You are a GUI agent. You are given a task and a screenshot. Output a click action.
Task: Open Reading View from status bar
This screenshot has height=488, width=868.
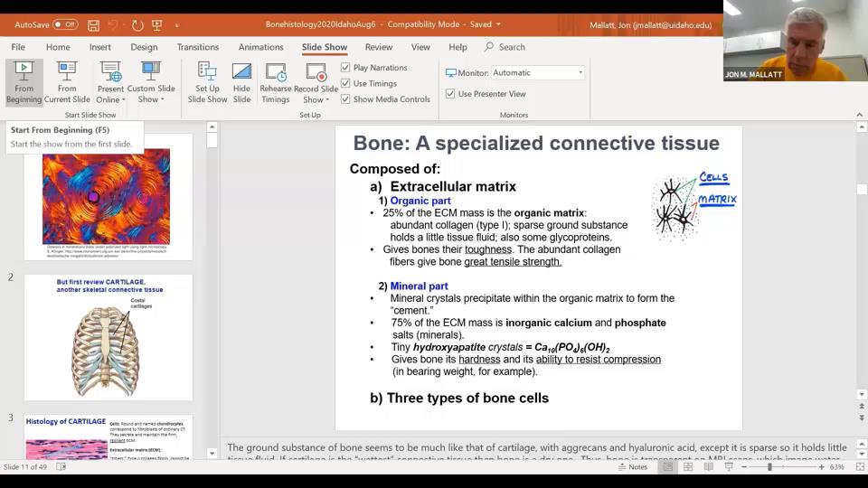click(708, 467)
